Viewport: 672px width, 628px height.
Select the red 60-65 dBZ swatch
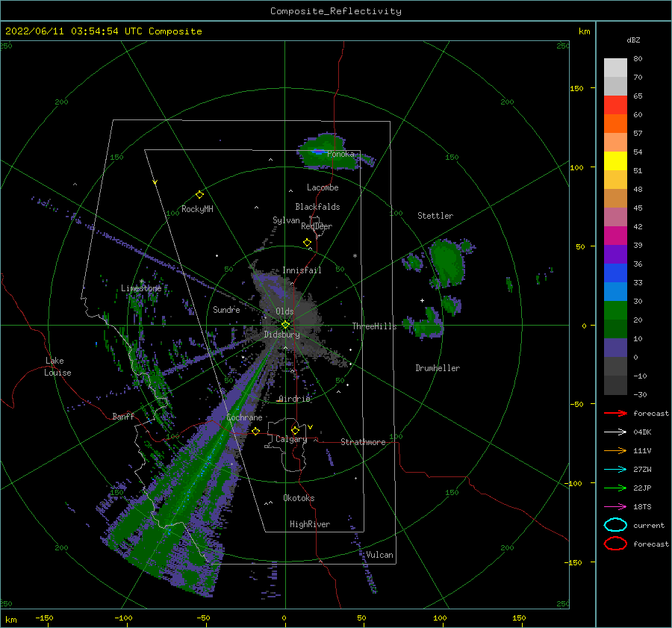tap(615, 105)
